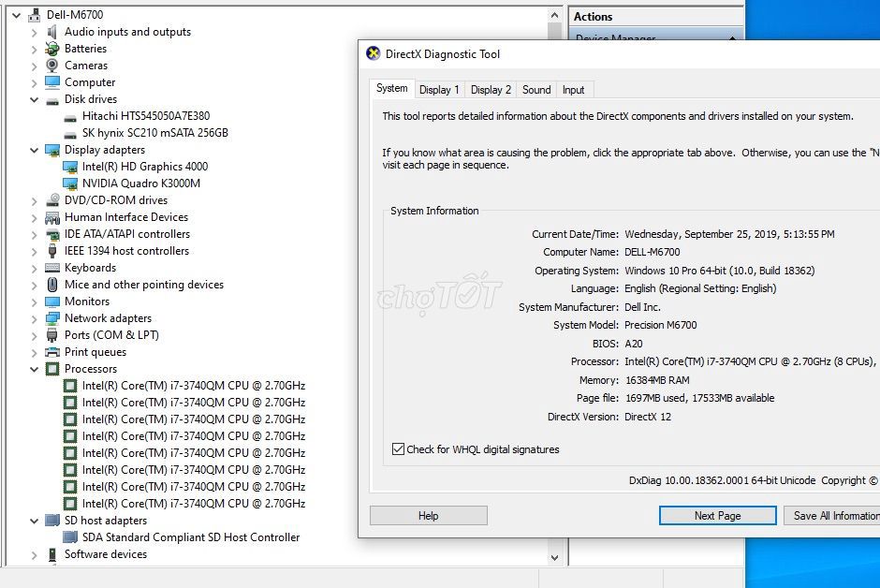Collapse the Dell-M6700 root node

16,15
